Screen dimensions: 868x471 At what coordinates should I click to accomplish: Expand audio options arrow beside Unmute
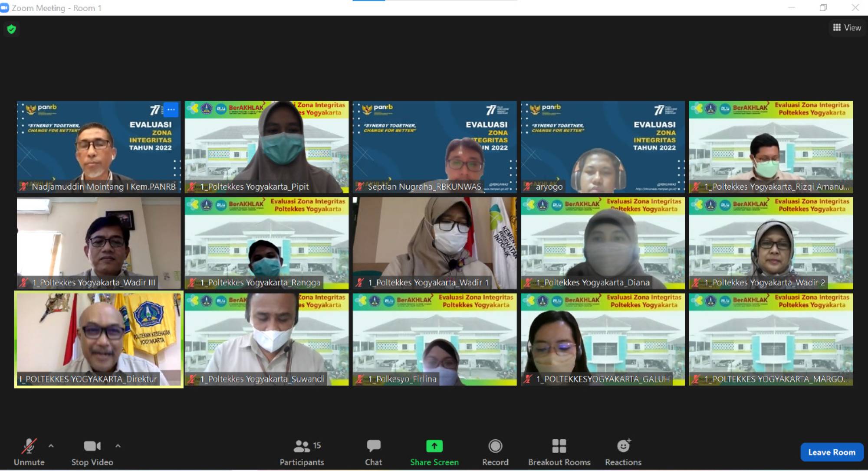click(x=51, y=446)
